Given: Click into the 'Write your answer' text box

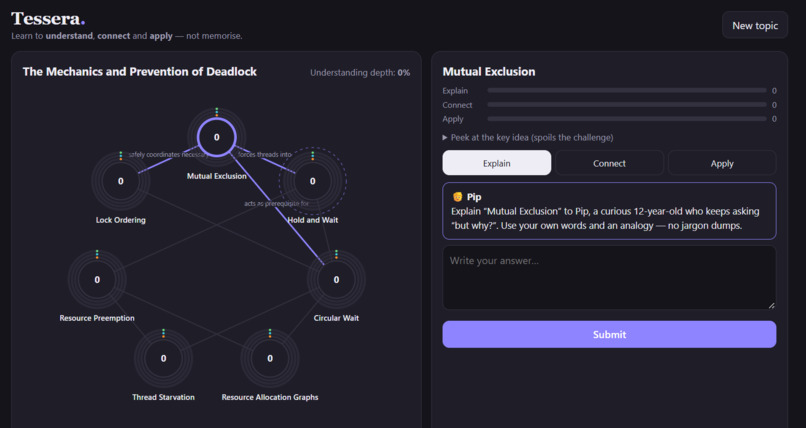Looking at the screenshot, I should point(609,278).
